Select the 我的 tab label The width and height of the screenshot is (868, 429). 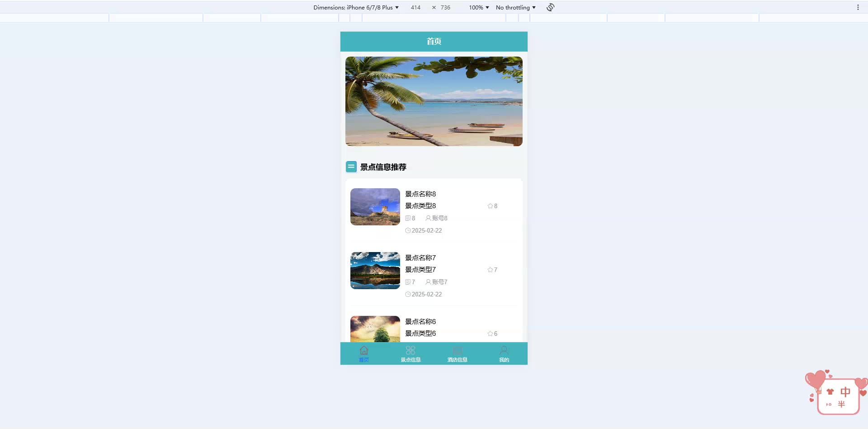[x=504, y=360]
